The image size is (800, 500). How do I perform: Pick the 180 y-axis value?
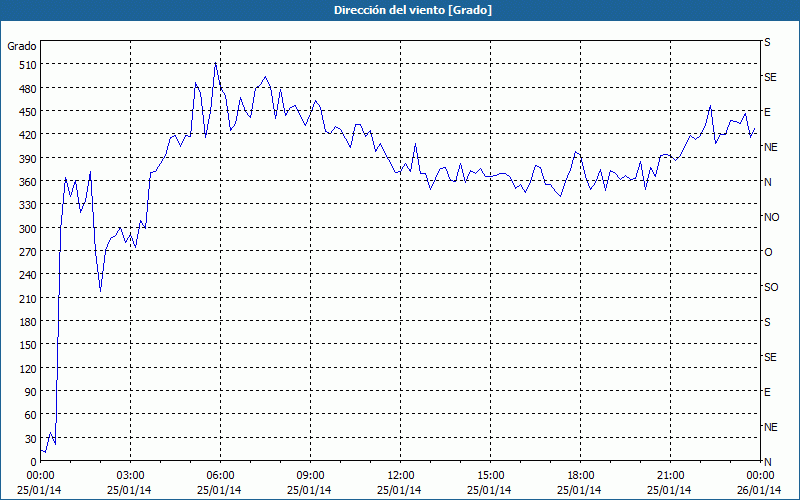pos(28,321)
